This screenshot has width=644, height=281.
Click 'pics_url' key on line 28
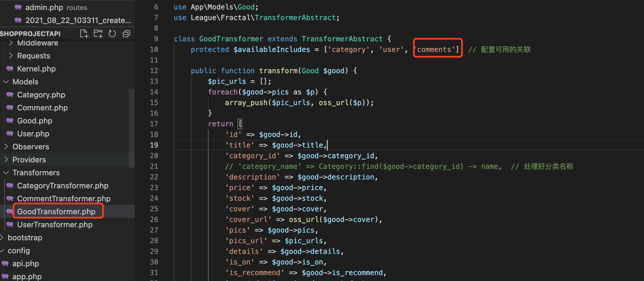pos(246,241)
